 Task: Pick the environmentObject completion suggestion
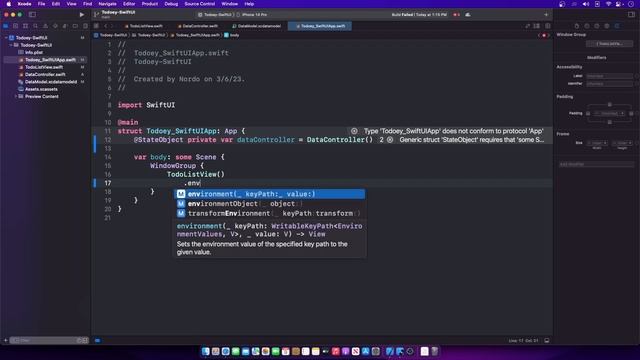point(270,204)
